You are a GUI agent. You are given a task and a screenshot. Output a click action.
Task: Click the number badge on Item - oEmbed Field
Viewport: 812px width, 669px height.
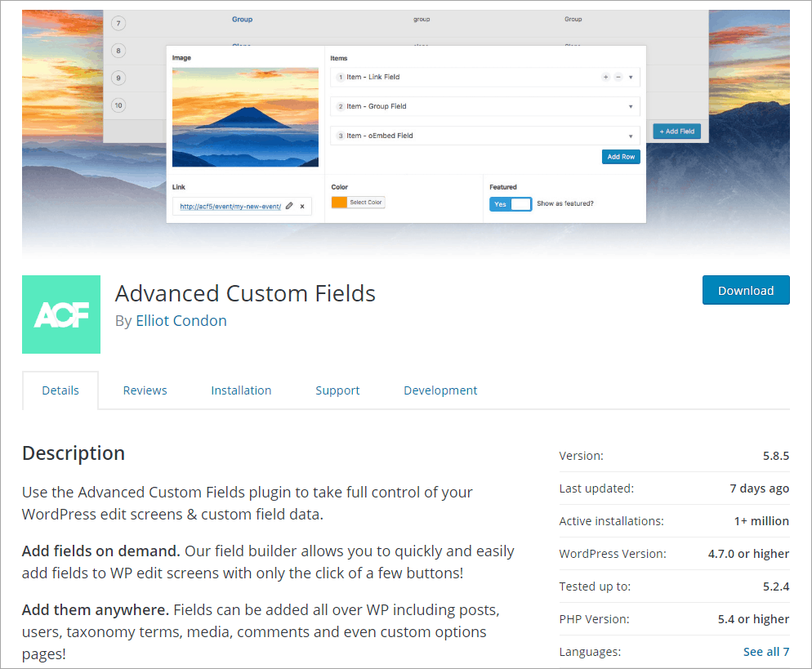[340, 135]
